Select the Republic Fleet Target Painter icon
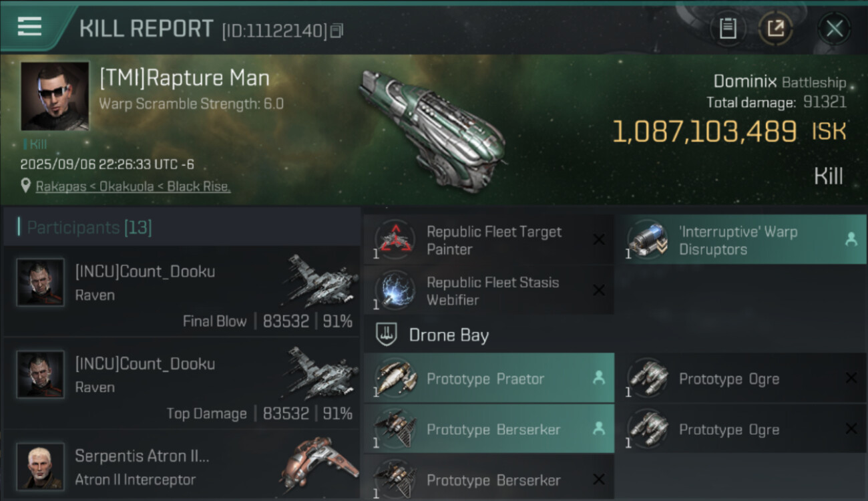The height and width of the screenshot is (501, 868). (x=395, y=240)
